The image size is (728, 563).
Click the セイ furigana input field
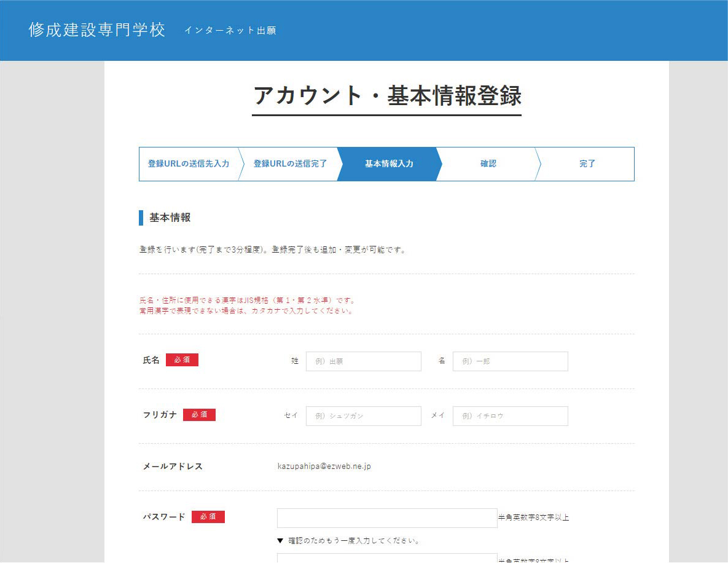coord(363,416)
